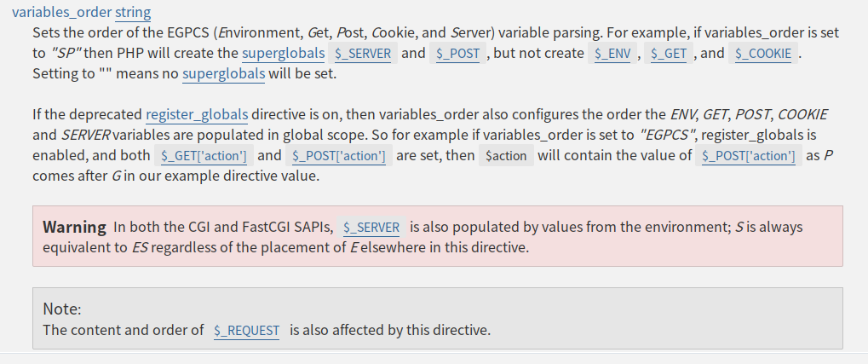Open the $_GET superglobal link
The width and height of the screenshot is (868, 364).
click(x=668, y=54)
